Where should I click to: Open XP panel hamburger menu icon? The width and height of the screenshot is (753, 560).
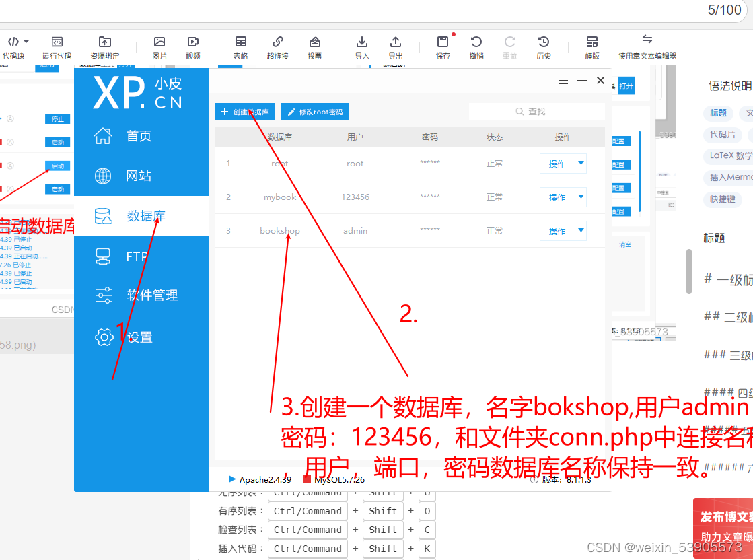pyautogui.click(x=563, y=81)
